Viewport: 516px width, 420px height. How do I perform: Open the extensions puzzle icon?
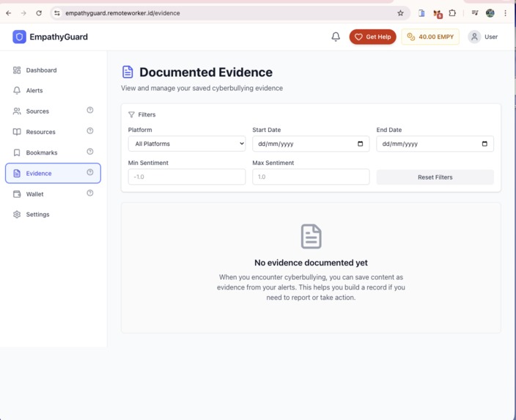[x=452, y=13]
